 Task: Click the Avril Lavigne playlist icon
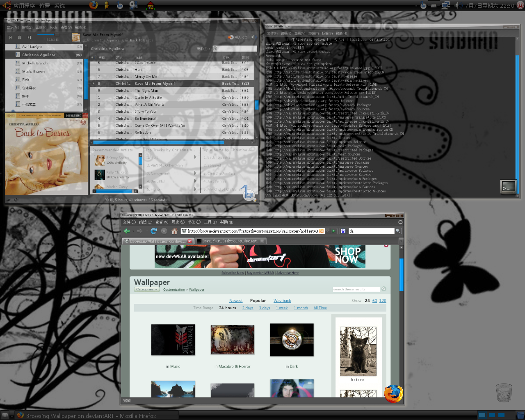click(x=18, y=47)
